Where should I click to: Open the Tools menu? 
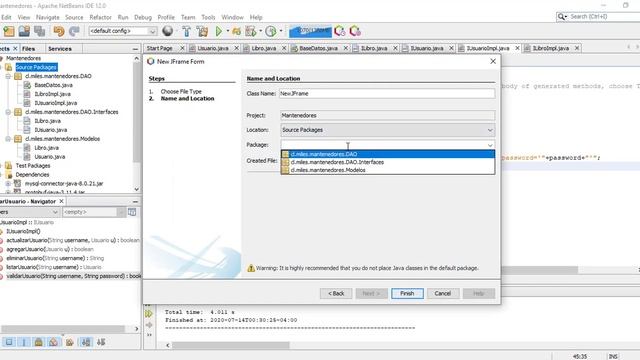coord(208,17)
